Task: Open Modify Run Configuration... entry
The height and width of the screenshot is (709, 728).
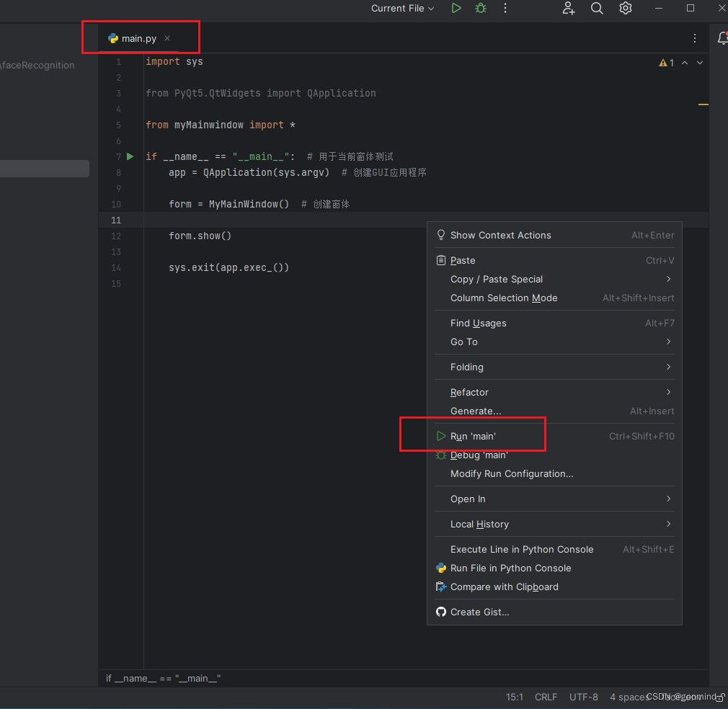Action: 554,474
